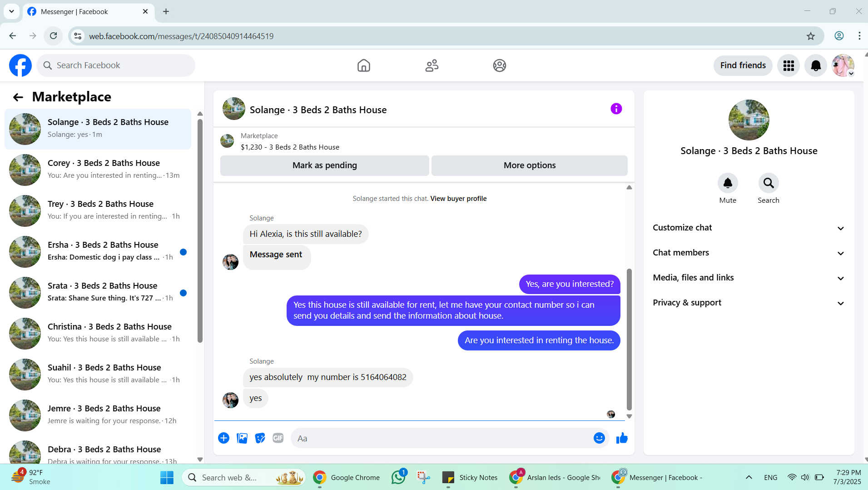
Task: Open the Menu grid icon
Action: [788, 65]
